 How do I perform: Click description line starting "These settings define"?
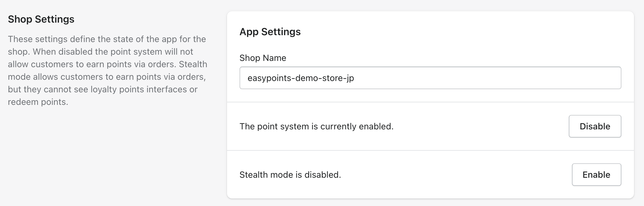[107, 39]
